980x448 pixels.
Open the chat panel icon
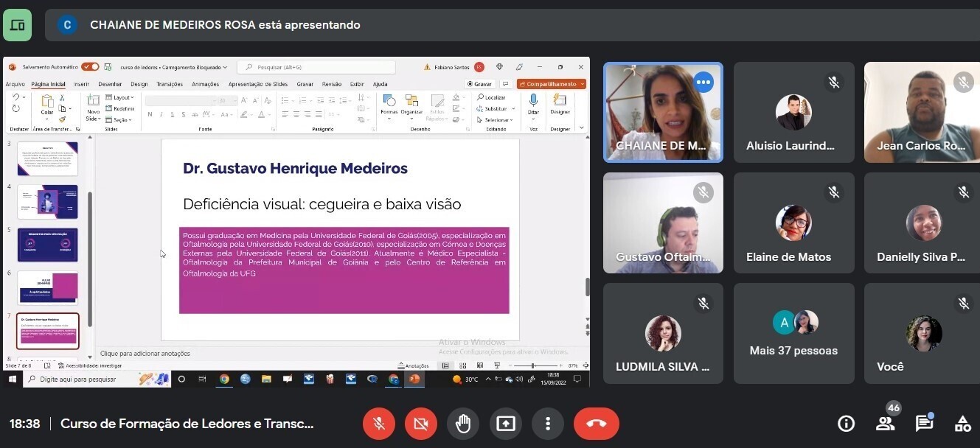(x=924, y=424)
